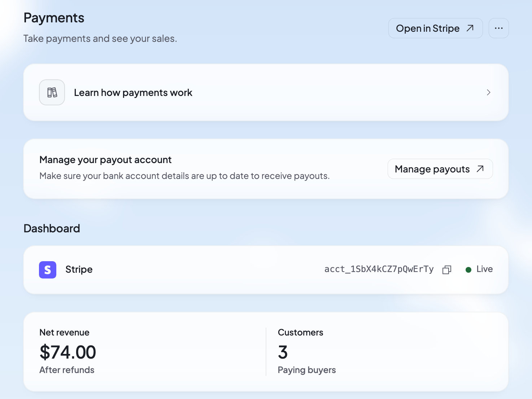Screen dimensions: 532x399
Task: Select the Learn how payments work text
Action: coord(133,93)
